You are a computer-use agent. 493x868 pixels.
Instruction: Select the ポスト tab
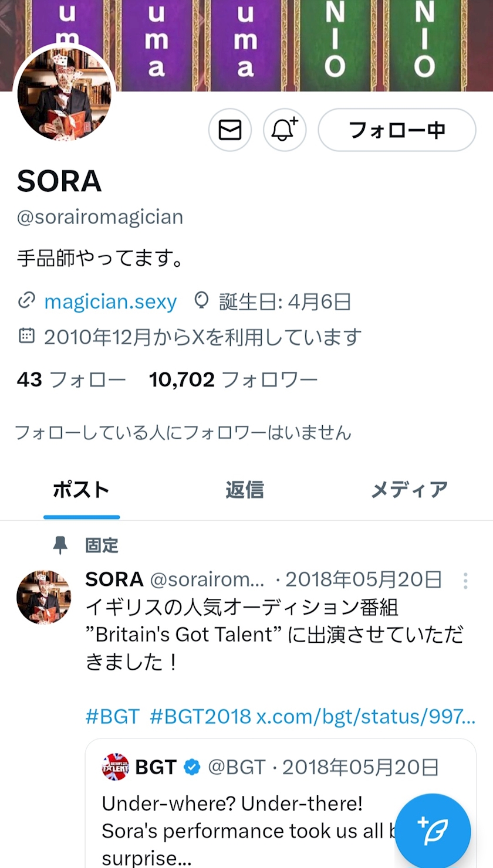(81, 490)
